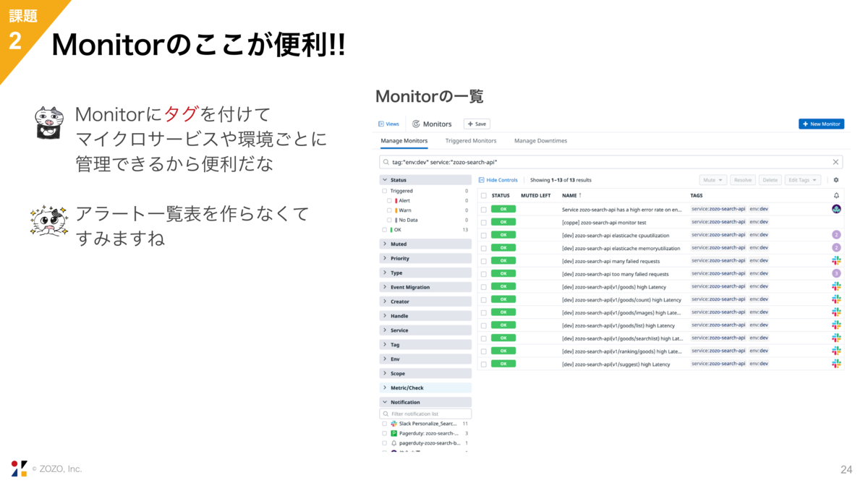
Task: Open the table settings gear icon
Action: coord(836,180)
